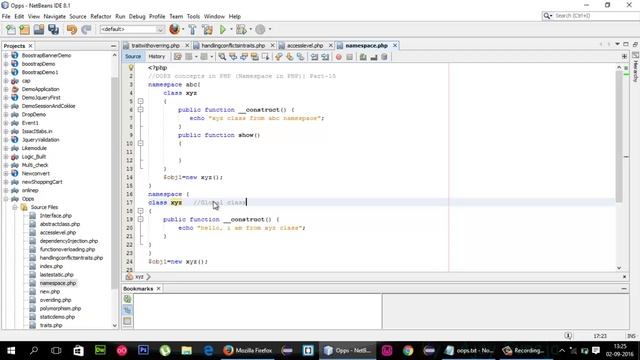Switch to the accesslevel.php tab
Image resolution: width=640 pixels, height=360 pixels.
pos(305,46)
